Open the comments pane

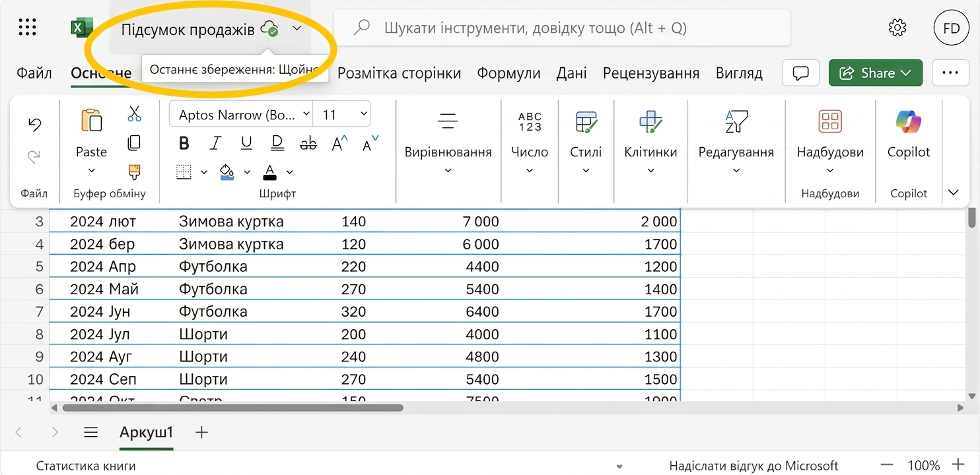click(x=800, y=73)
